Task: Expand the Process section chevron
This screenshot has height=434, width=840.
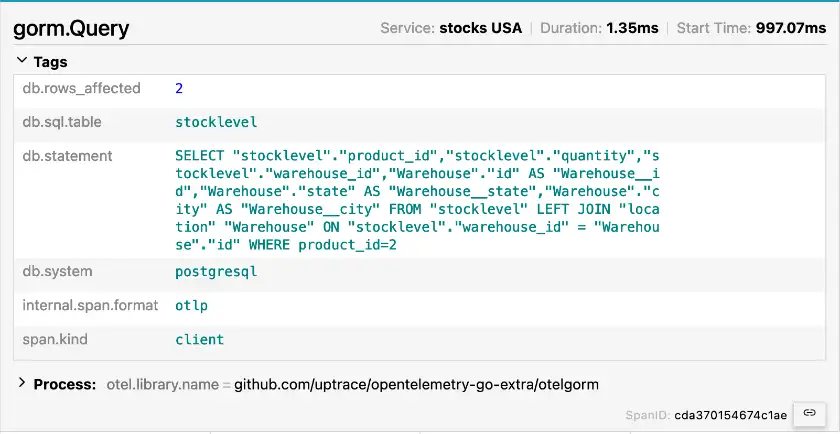Action: 22,384
